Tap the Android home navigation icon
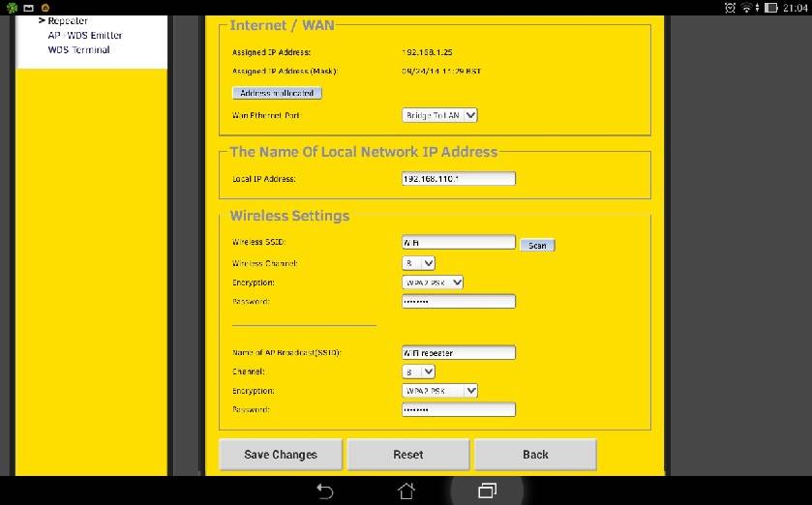 tap(406, 490)
